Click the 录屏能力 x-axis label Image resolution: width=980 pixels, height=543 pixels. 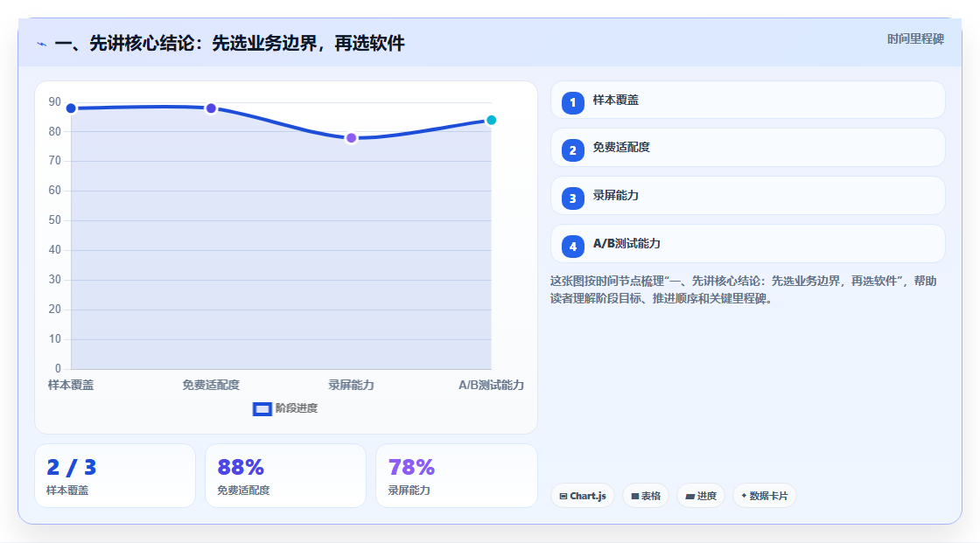click(351, 385)
